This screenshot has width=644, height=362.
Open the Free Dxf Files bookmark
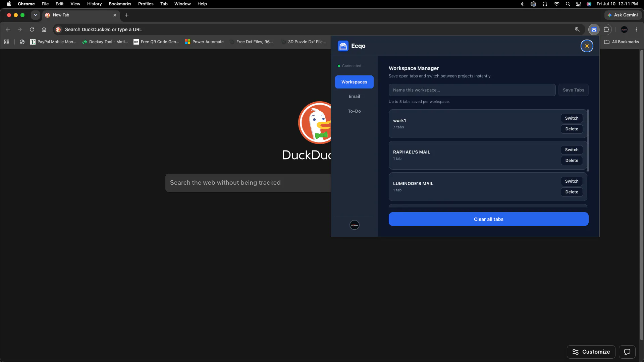[x=251, y=42]
